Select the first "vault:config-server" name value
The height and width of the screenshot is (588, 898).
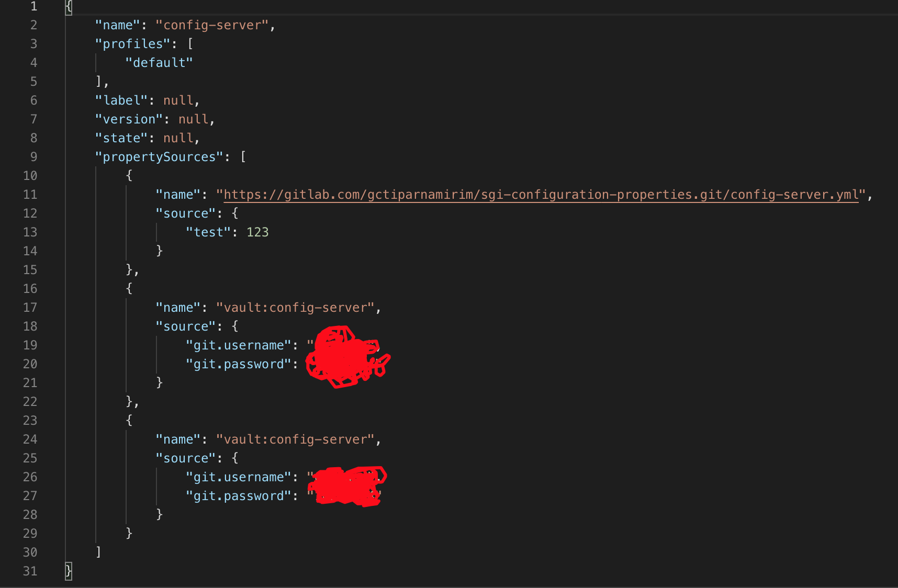pos(296,307)
